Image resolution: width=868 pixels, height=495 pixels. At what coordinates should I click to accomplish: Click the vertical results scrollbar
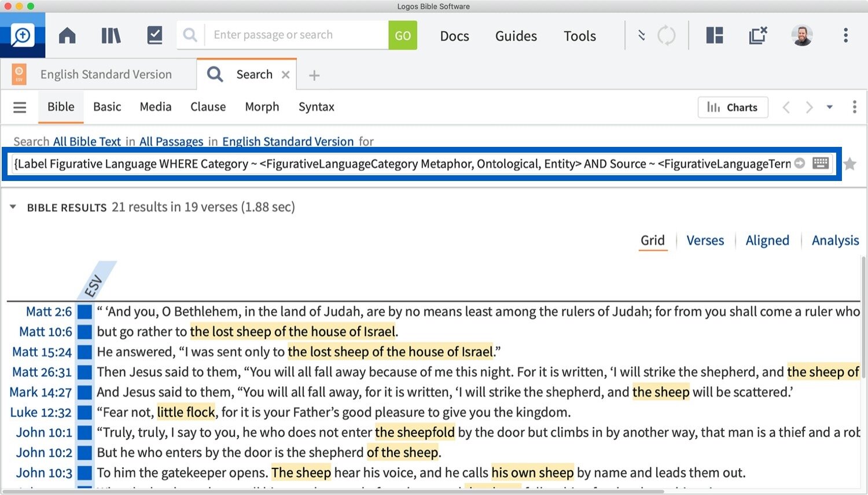[864, 317]
